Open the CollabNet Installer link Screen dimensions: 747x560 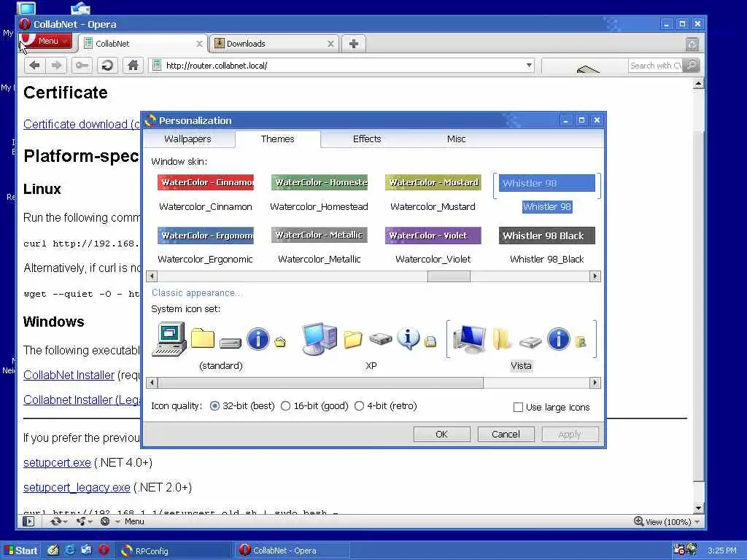pyautogui.click(x=69, y=376)
